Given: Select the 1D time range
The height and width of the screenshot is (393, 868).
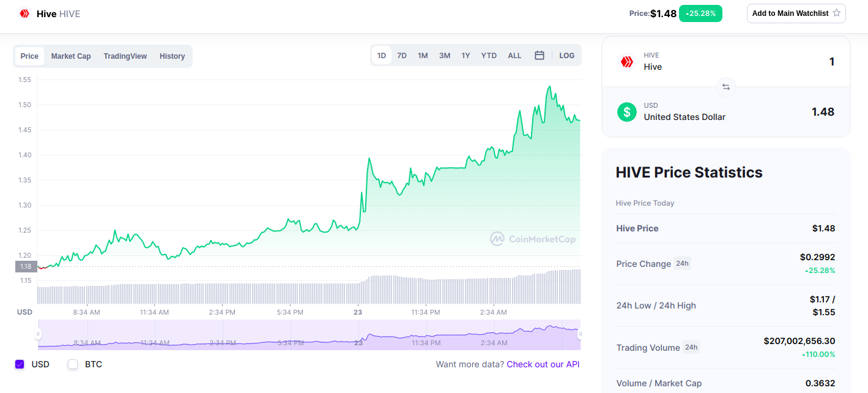Looking at the screenshot, I should click(382, 55).
